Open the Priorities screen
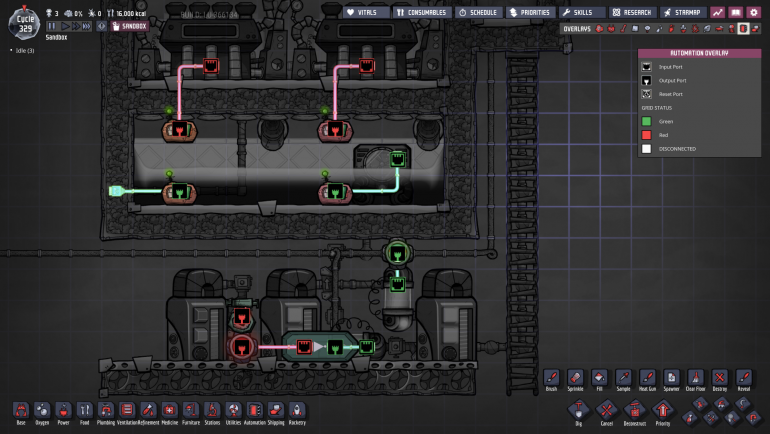 click(530, 12)
